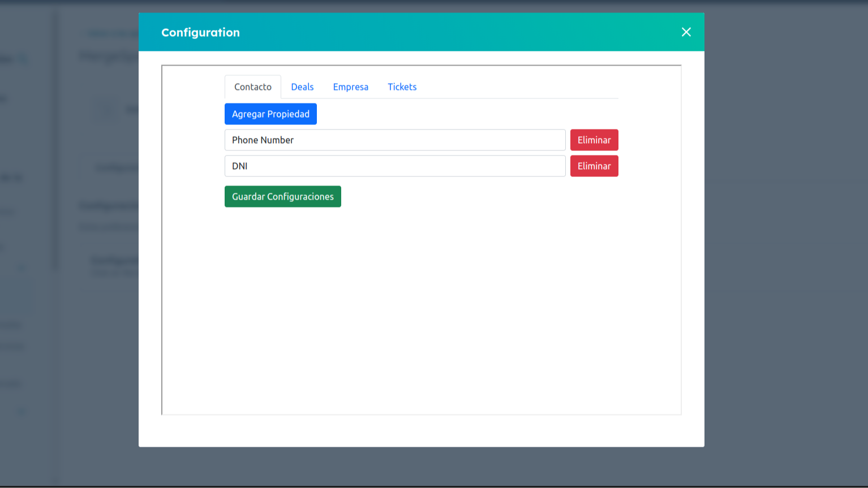This screenshot has width=868, height=488.
Task: Go to the Tickets tab
Action: tap(402, 87)
